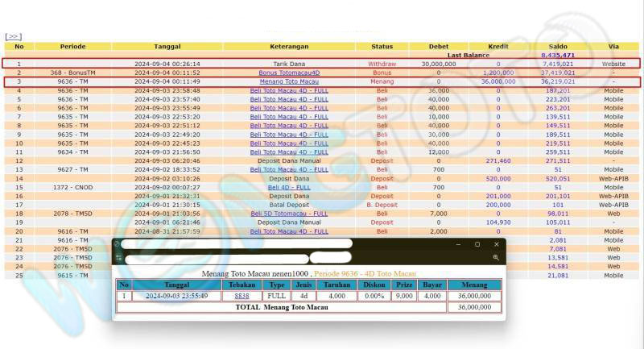Open the Beli 5D Totomacau - FULL link
The image size is (644, 349).
289,214
